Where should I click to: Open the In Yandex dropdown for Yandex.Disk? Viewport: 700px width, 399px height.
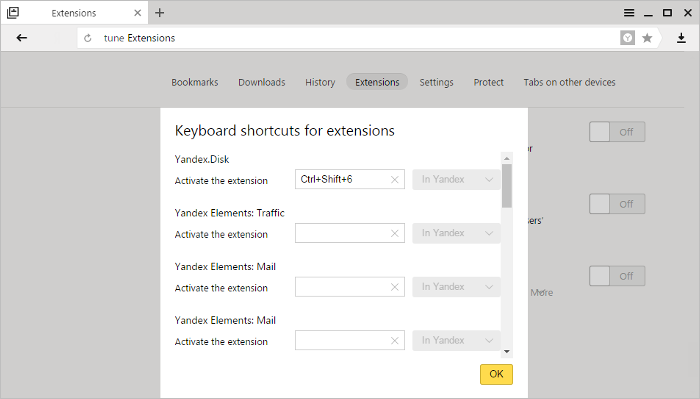456,179
